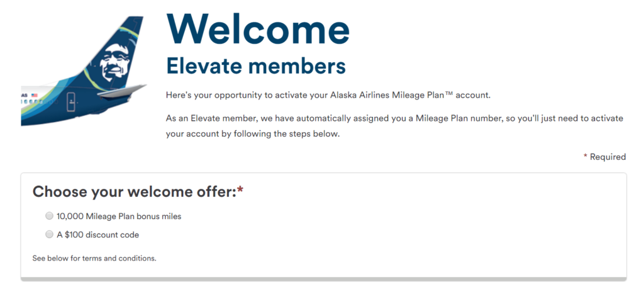The image size is (644, 287).
Task: Click the aircraft rear door in the plane image
Action: click(x=71, y=103)
